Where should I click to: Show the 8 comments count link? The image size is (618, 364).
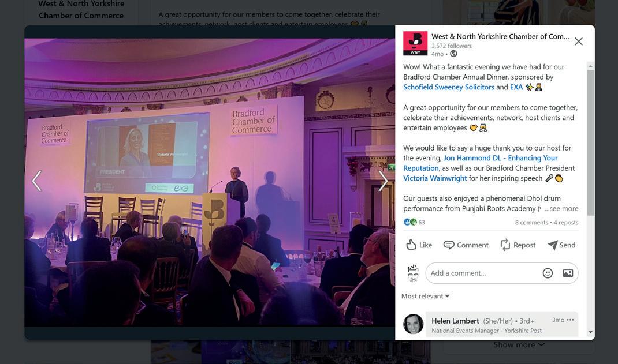pos(531,222)
